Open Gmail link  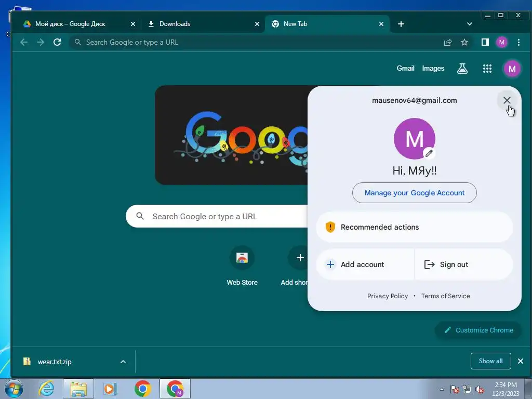pyautogui.click(x=405, y=68)
